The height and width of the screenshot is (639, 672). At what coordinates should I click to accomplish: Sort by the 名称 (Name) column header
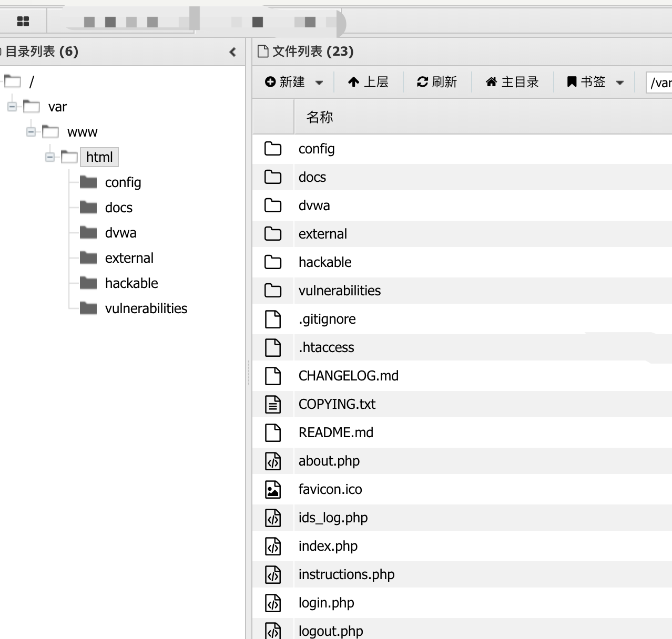pyautogui.click(x=320, y=117)
